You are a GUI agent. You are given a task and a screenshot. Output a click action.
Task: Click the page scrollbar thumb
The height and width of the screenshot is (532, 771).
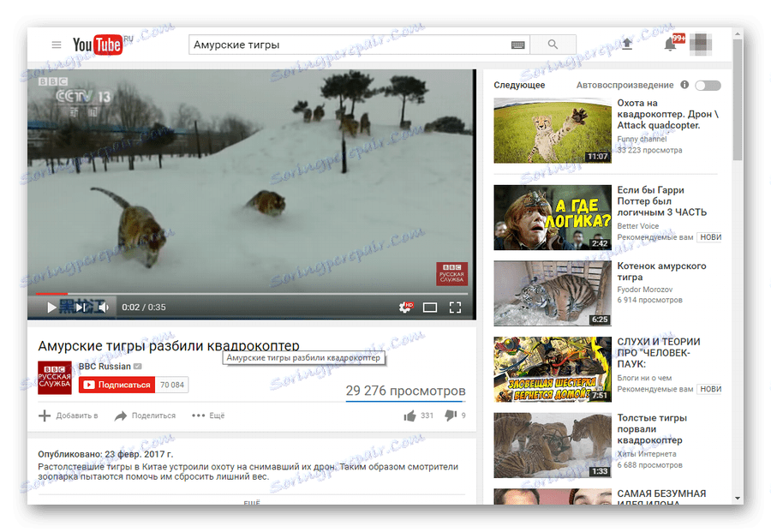point(737,100)
